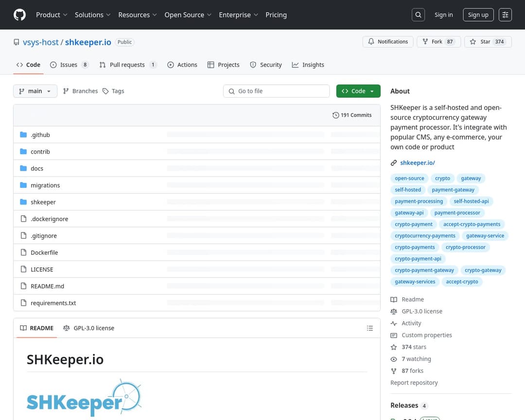Open the contrib folder
525x420 pixels.
tap(40, 151)
